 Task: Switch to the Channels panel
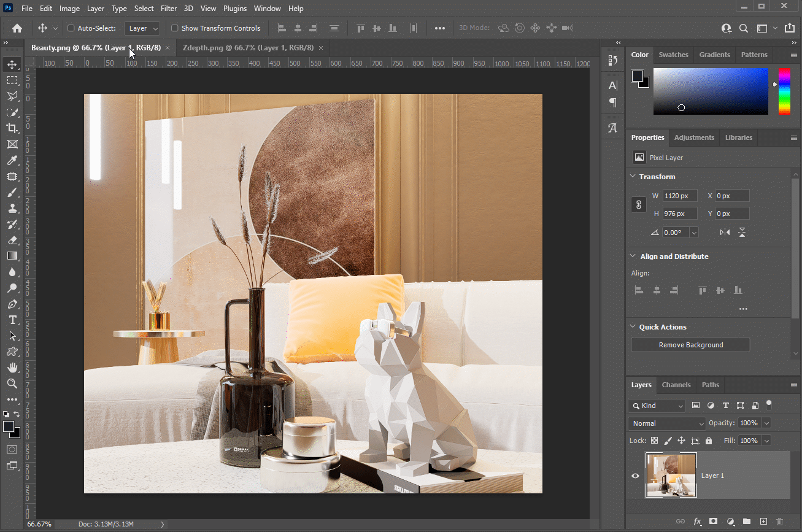click(x=676, y=385)
